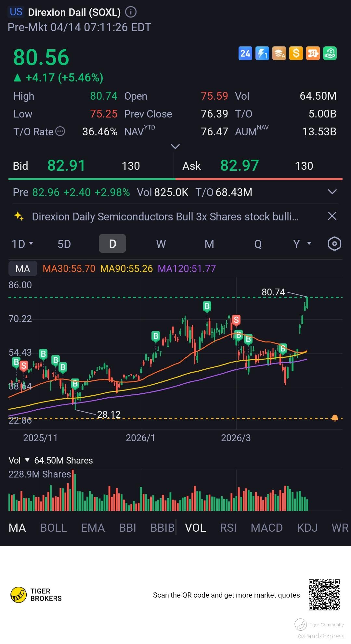Select the 5D chart period
351x644 pixels.
pyautogui.click(x=64, y=244)
